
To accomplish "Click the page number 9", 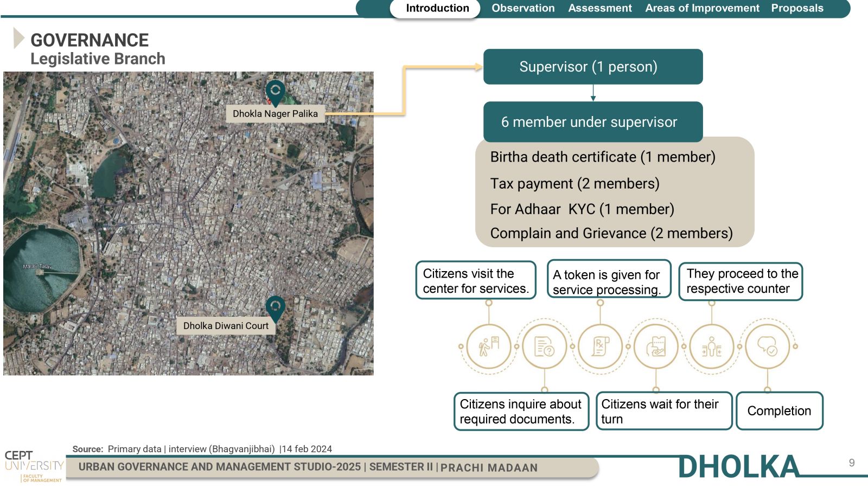I will [x=852, y=463].
